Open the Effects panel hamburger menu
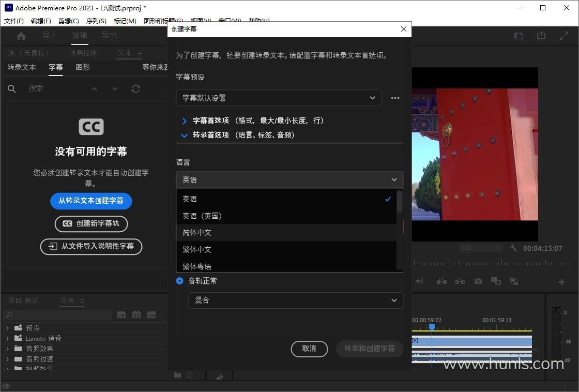Screen dimensions: 579x392 (82, 301)
